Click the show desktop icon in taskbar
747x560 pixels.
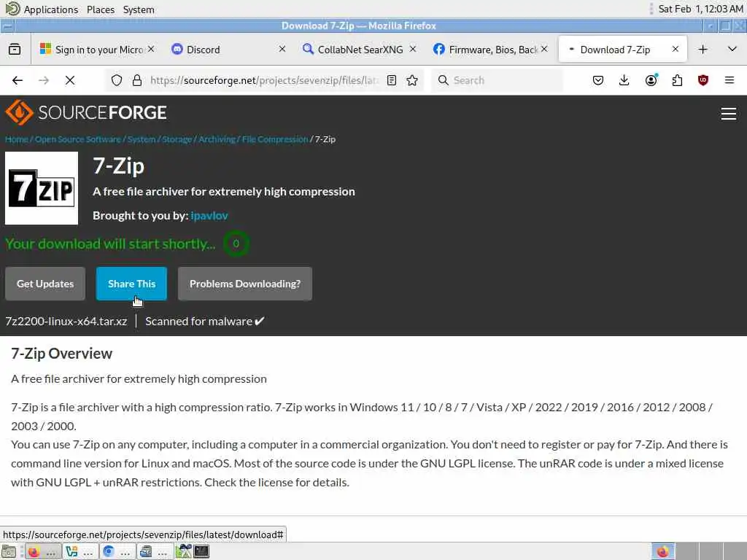click(x=9, y=551)
